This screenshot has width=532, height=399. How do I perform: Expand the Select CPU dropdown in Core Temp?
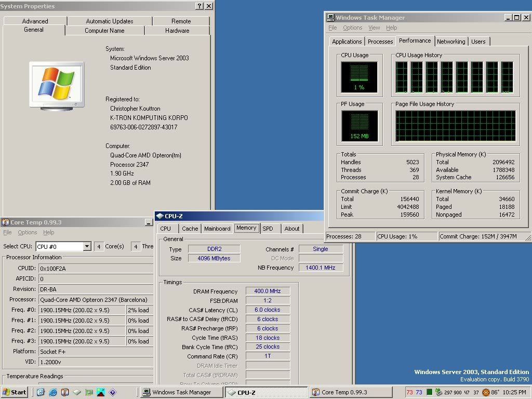tap(87, 246)
